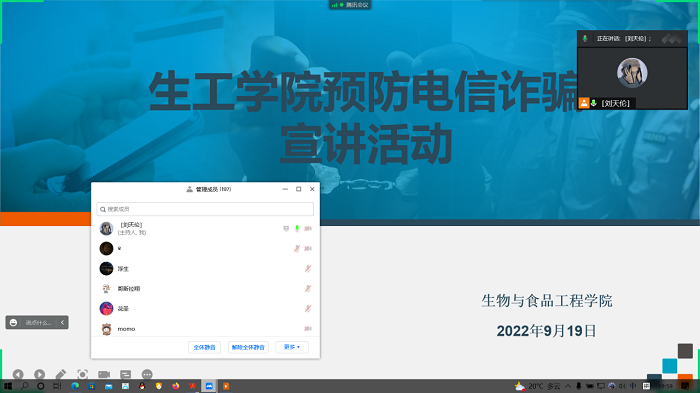Click the 全体静音 mute-all button
The height and width of the screenshot is (393, 700).
coord(204,347)
